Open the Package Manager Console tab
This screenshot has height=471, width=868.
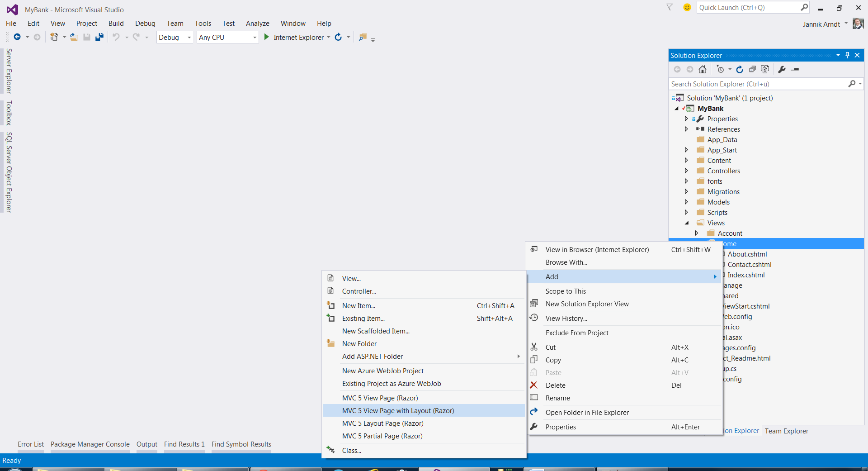click(90, 444)
